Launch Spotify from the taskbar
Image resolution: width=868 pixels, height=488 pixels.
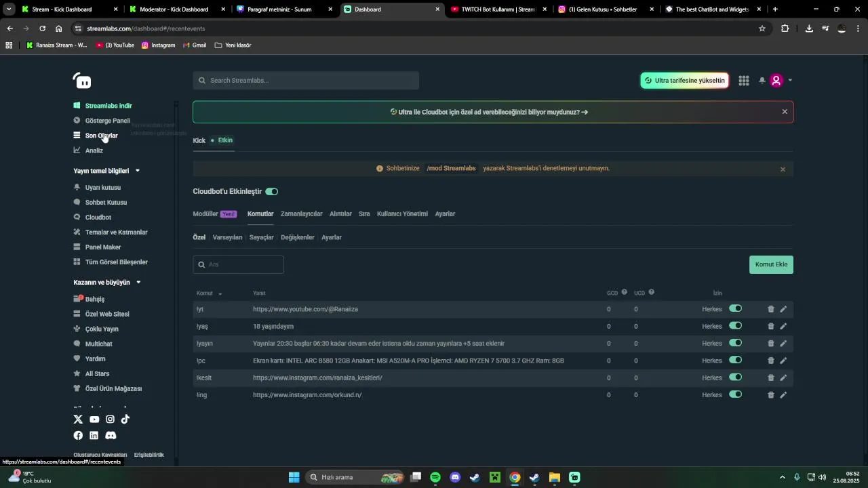435,477
